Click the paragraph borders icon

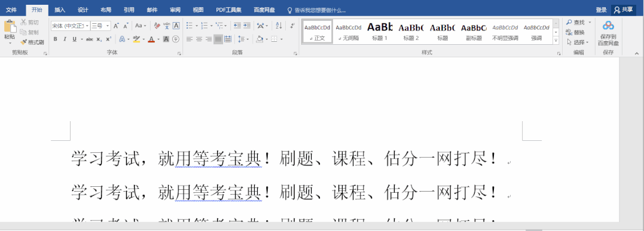pyautogui.click(x=273, y=39)
